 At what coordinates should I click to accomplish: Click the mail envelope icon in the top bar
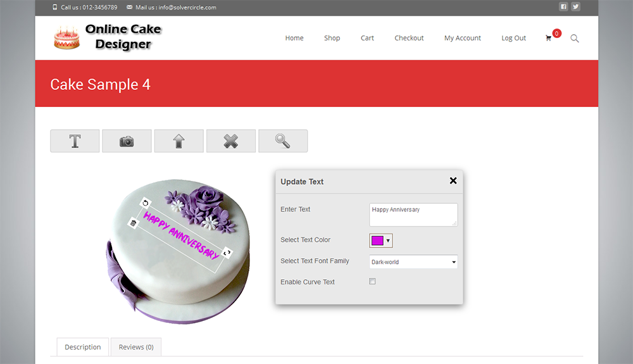[x=129, y=7]
